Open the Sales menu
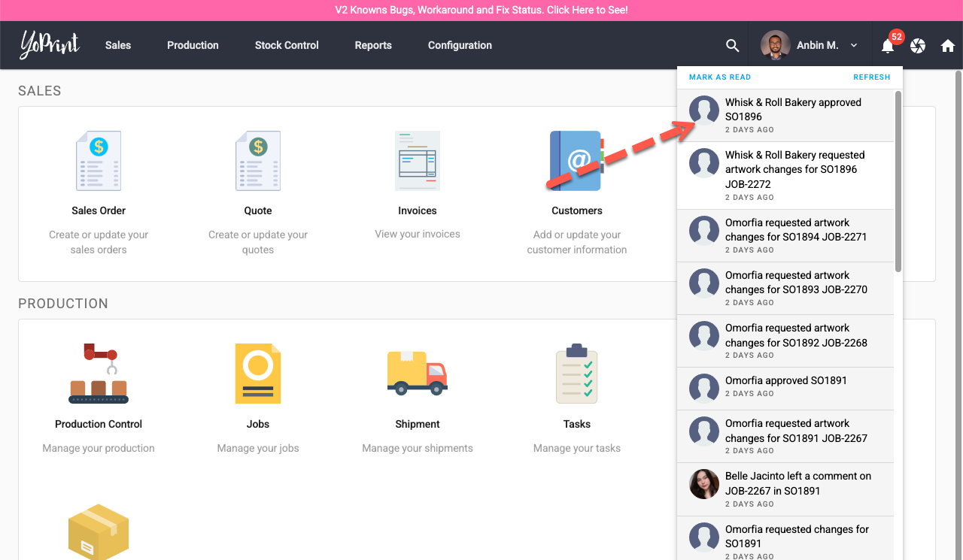963x560 pixels. click(x=118, y=45)
